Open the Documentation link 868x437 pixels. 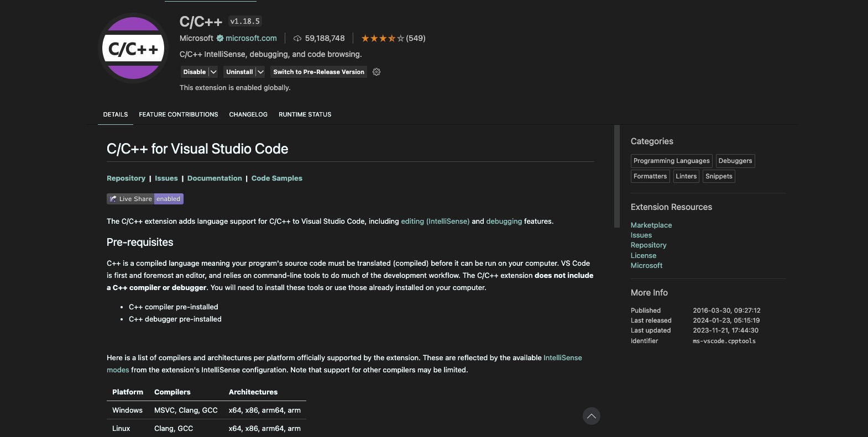click(x=215, y=178)
